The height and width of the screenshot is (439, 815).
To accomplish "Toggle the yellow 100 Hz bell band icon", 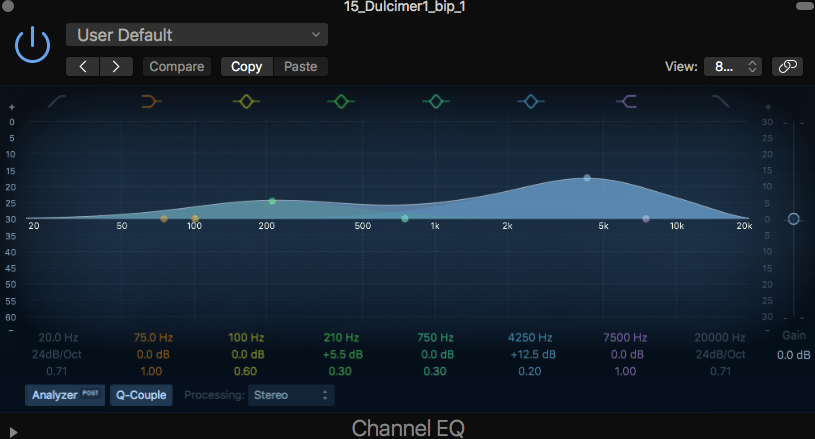I will pos(246,101).
